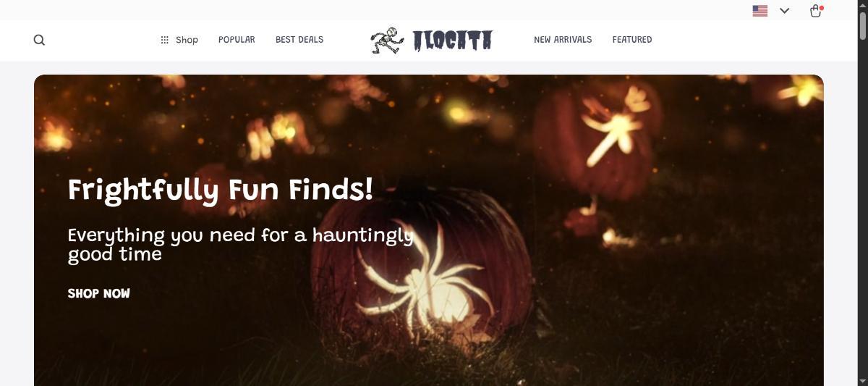Click the red notification dot on cart
This screenshot has width=868, height=386.
822,8
